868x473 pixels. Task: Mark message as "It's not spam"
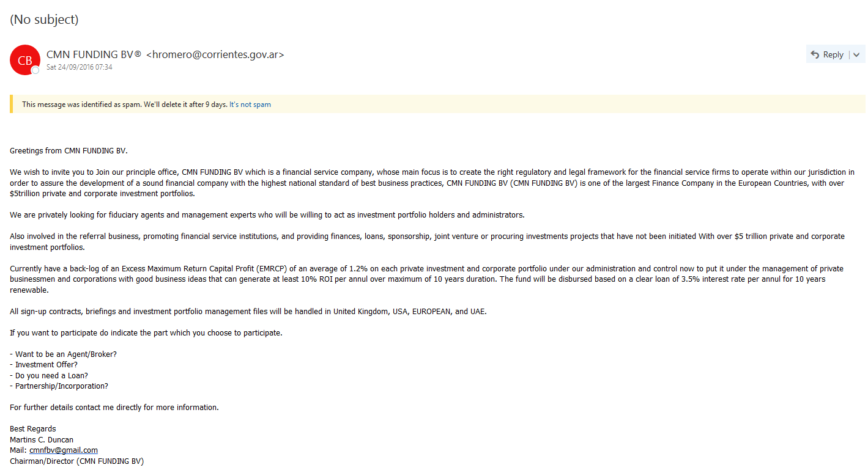[250, 105]
